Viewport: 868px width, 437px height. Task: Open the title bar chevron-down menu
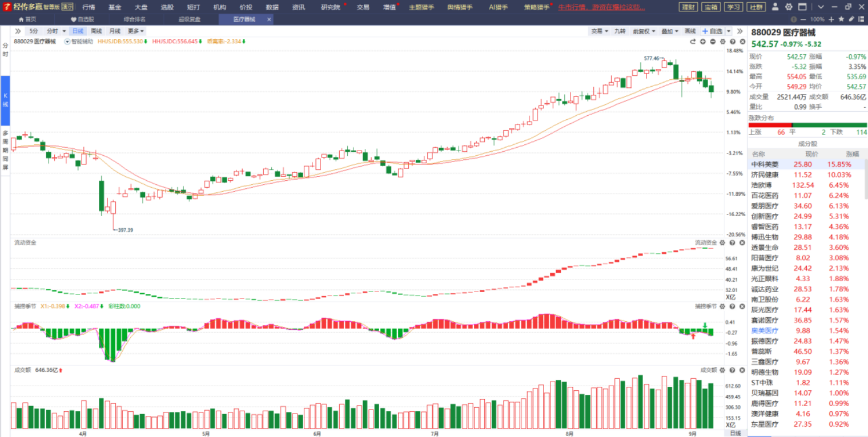tap(821, 7)
